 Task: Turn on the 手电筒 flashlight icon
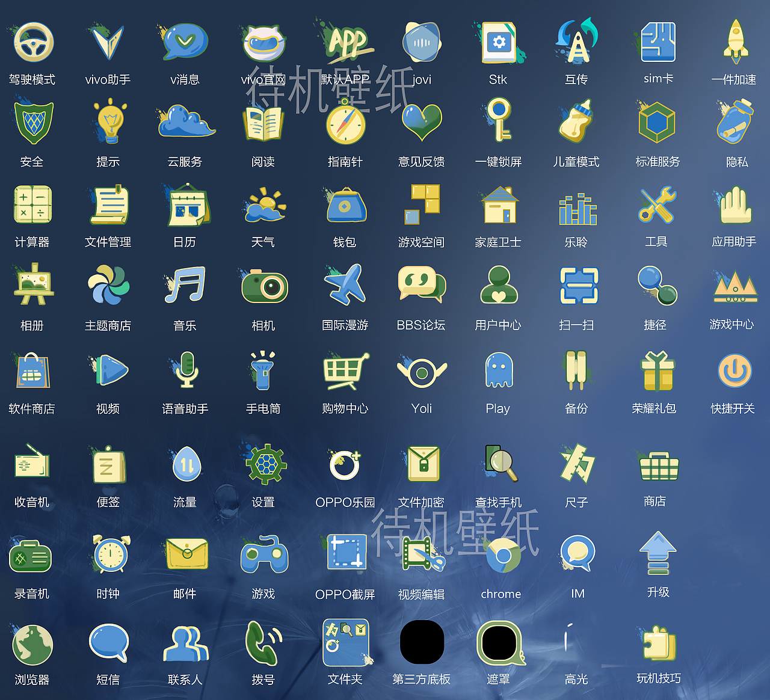point(263,369)
